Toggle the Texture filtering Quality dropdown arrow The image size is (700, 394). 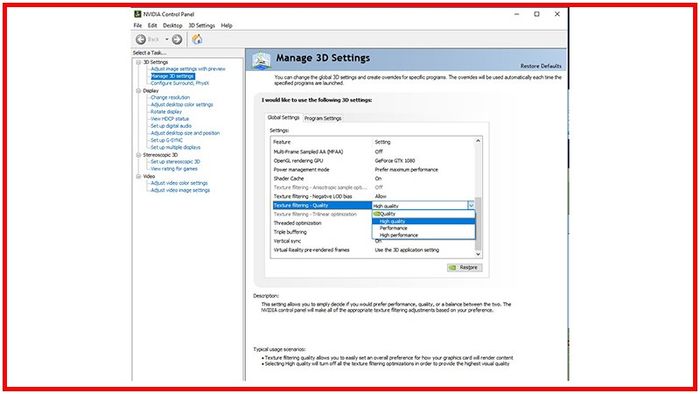(471, 206)
